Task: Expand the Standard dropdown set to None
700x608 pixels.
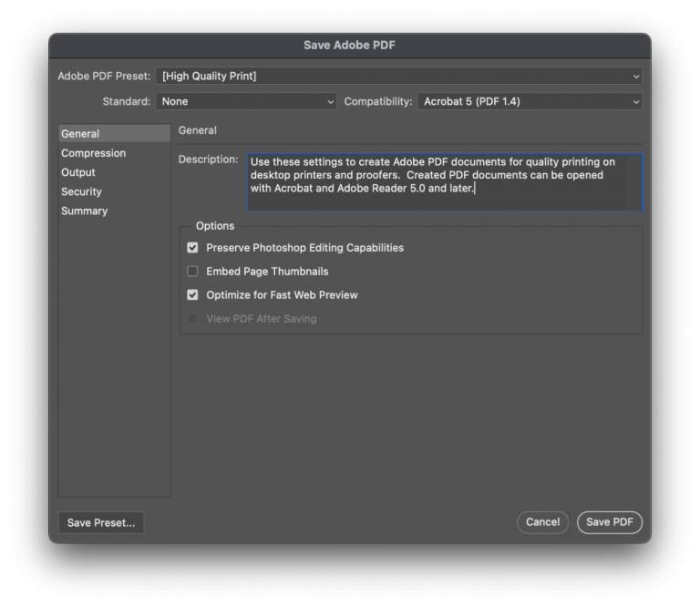Action: pyautogui.click(x=246, y=102)
